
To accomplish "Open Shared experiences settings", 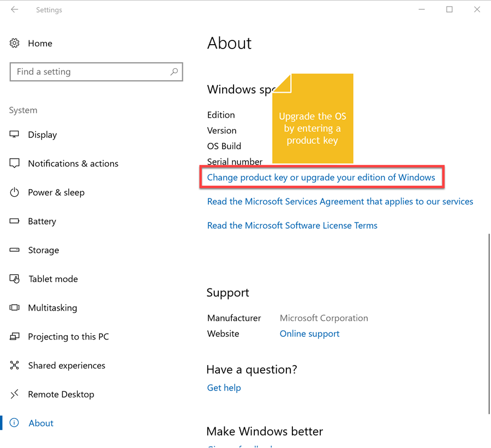I will pyautogui.click(x=67, y=366).
